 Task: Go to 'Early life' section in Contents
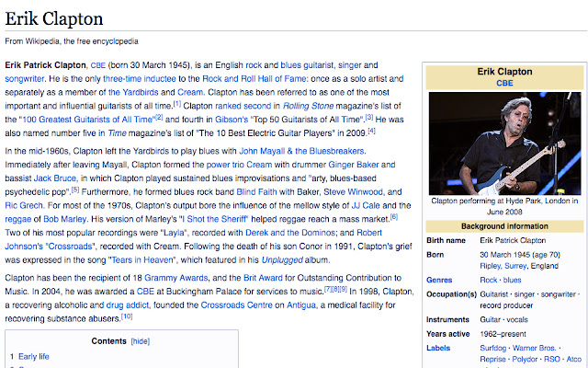pos(34,356)
